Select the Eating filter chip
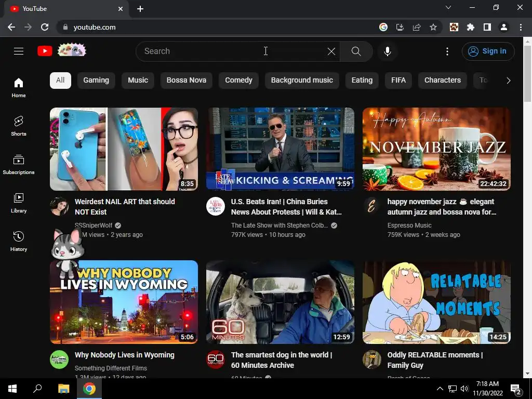The height and width of the screenshot is (399, 532). (x=362, y=81)
